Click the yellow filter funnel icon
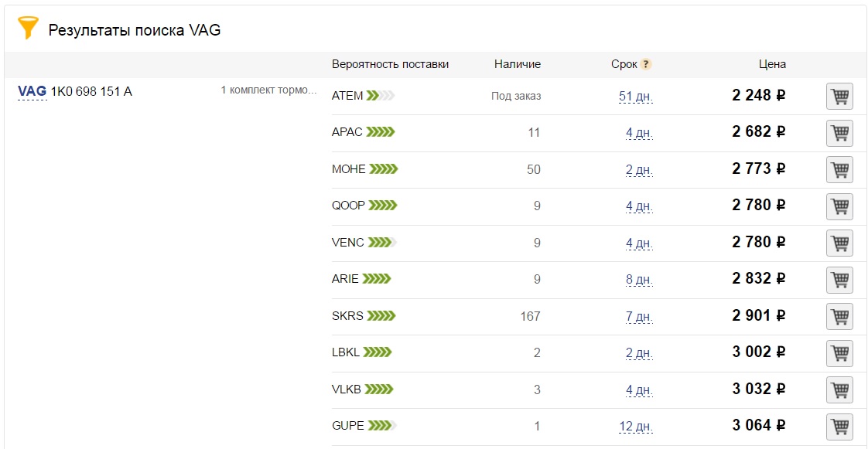Image resolution: width=868 pixels, height=449 pixels. click(x=28, y=29)
